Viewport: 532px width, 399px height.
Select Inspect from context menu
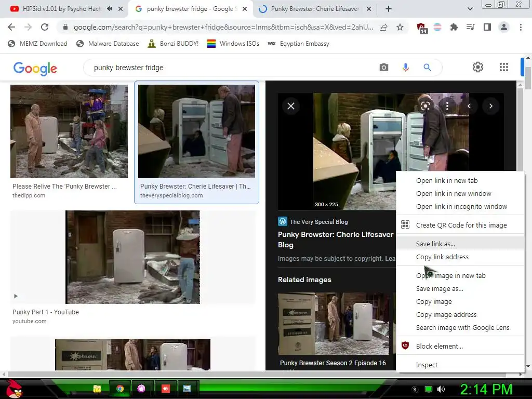(x=460, y=365)
